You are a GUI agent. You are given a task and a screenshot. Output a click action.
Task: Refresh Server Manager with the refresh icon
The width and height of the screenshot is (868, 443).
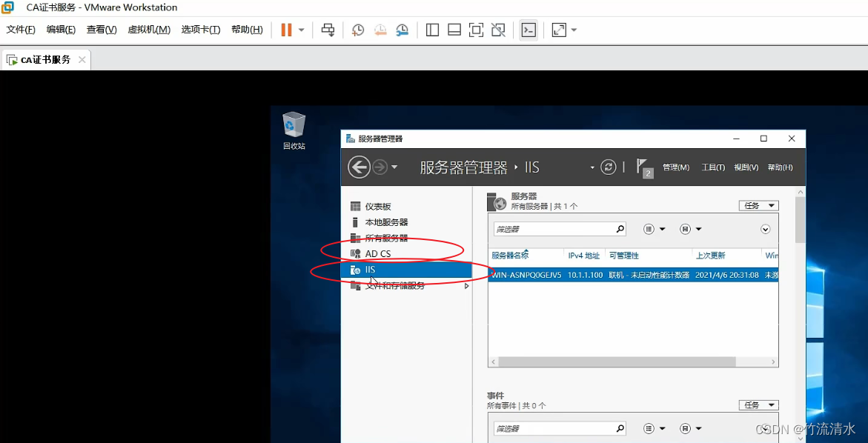pyautogui.click(x=609, y=167)
